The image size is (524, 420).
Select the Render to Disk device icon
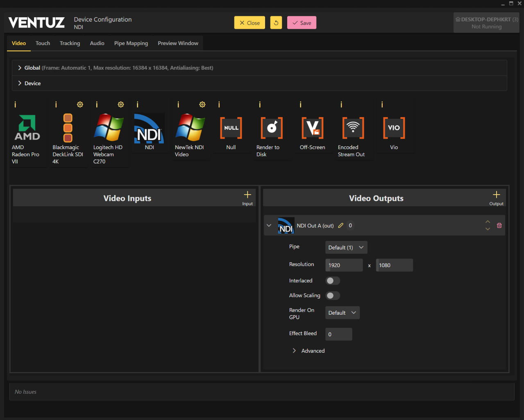click(x=272, y=128)
